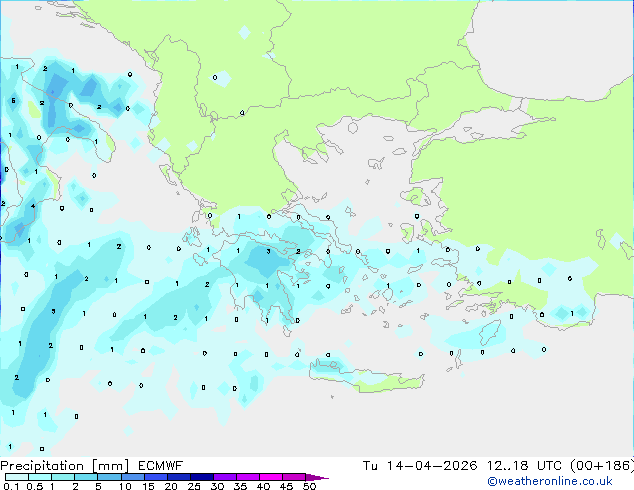Click the 'Precipitation [mm]' title text
Image resolution: width=634 pixels, height=490 pixels.
(x=65, y=466)
